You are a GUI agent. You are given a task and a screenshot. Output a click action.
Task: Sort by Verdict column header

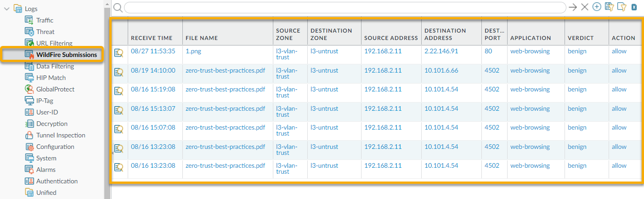coord(581,38)
